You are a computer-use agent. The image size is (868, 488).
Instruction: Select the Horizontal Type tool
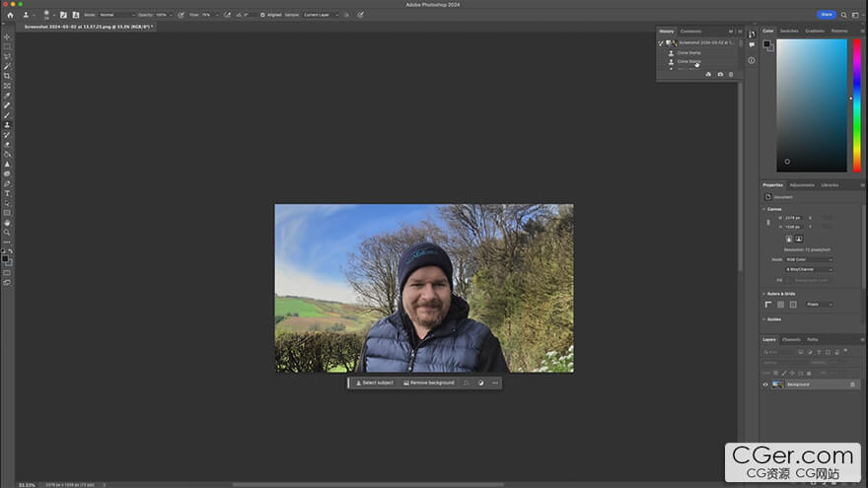pyautogui.click(x=7, y=193)
